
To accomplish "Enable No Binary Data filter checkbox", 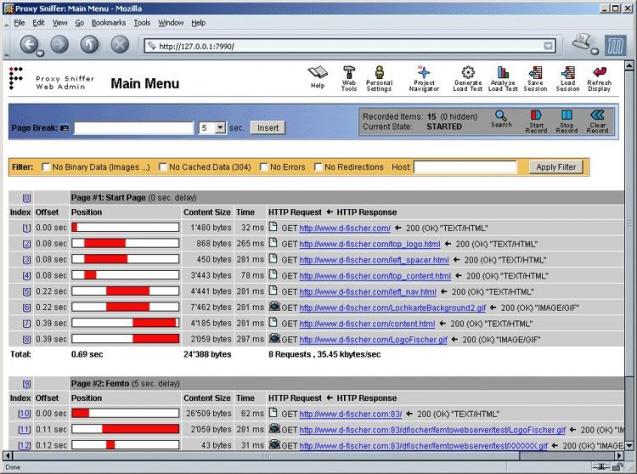I will tap(46, 167).
